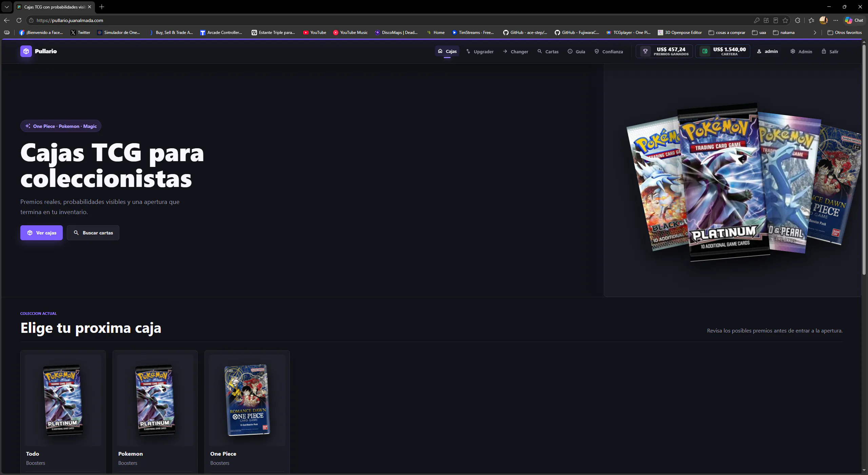Click the trophy Premios Ganados box
The height and width of the screenshot is (475, 868).
click(x=664, y=51)
